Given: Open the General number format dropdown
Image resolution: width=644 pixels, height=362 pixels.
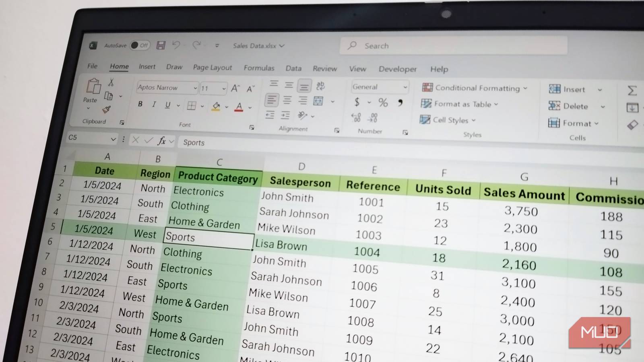Looking at the screenshot, I should pyautogui.click(x=405, y=86).
